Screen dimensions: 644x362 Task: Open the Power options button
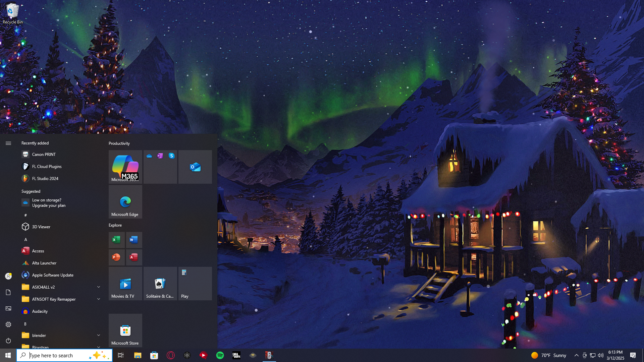[x=8, y=341]
